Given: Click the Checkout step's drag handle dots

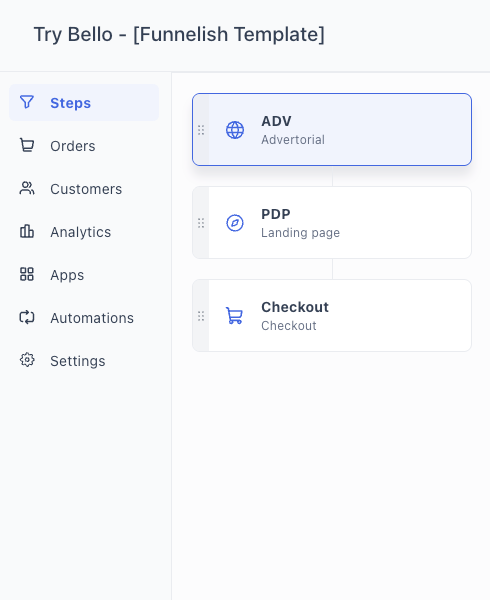Looking at the screenshot, I should (x=201, y=316).
